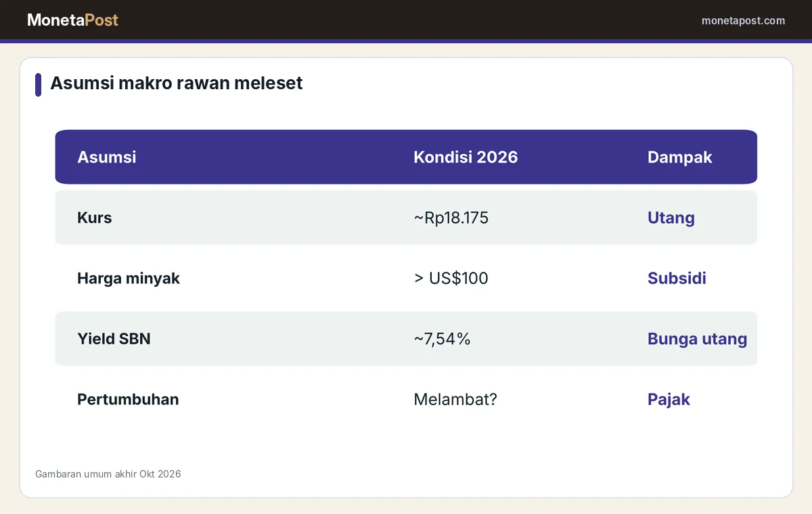Click the 'Bunga utang' impact cell
Image resolution: width=812 pixels, height=514 pixels.
point(698,339)
